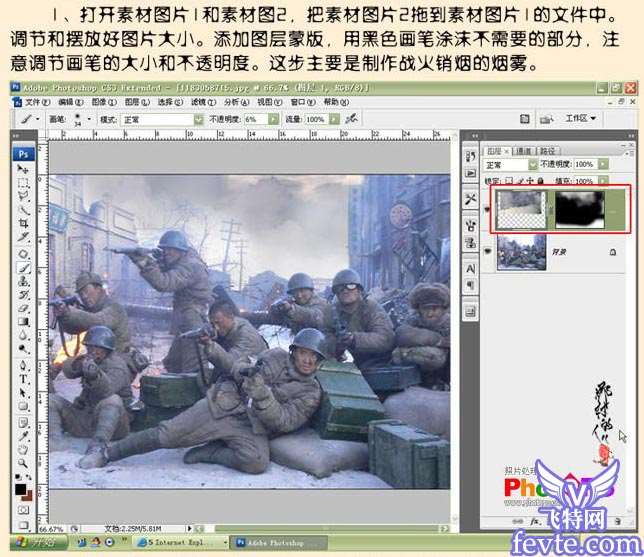Toggle lock image pixels
The height and width of the screenshot is (557, 644).
[x=520, y=180]
